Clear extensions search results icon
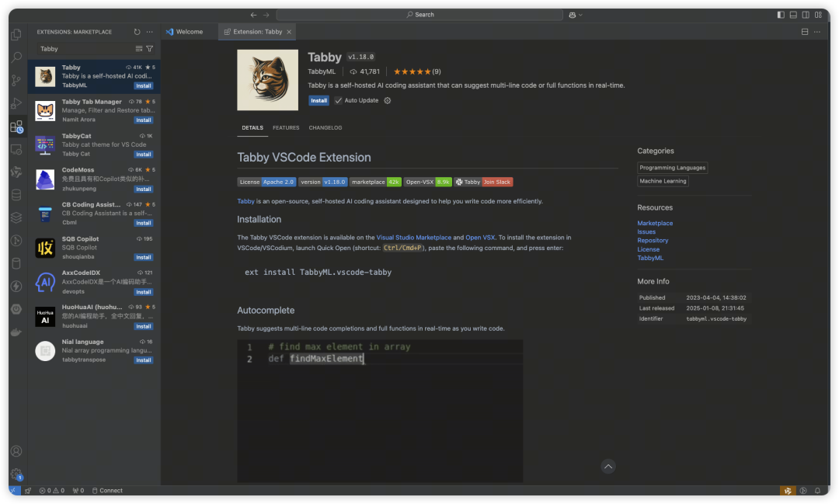 click(x=138, y=49)
